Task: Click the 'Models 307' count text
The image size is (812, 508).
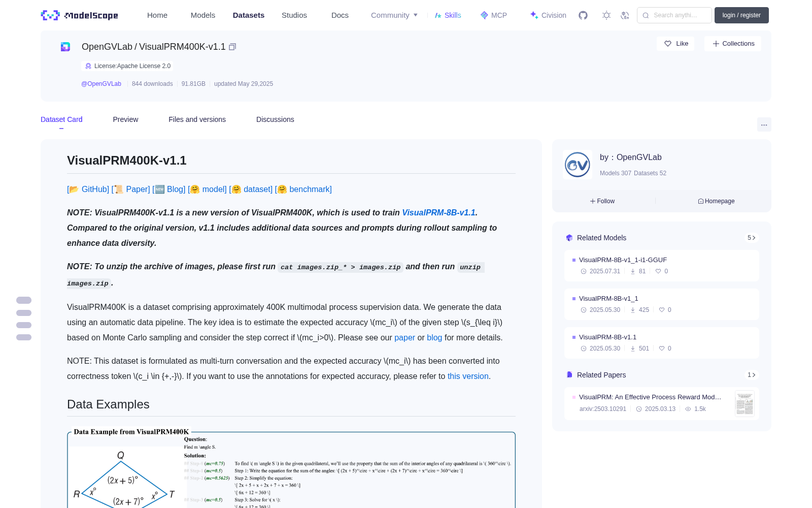Action: (615, 173)
